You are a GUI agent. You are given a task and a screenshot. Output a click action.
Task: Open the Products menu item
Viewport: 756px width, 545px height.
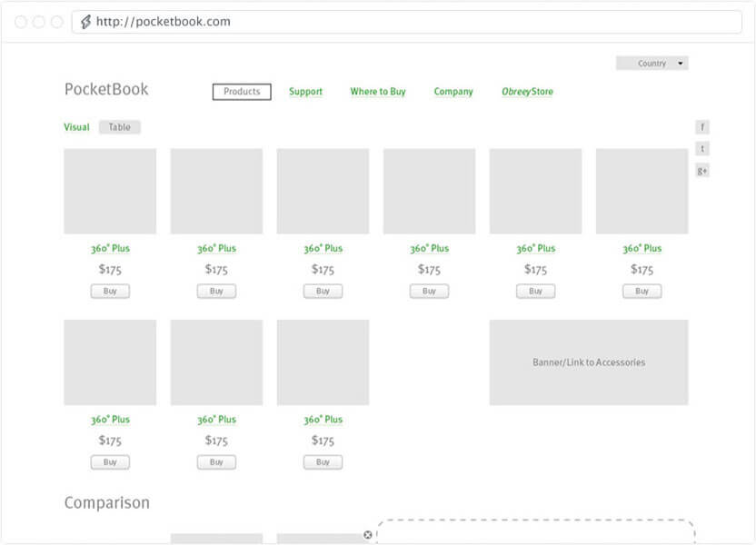242,92
